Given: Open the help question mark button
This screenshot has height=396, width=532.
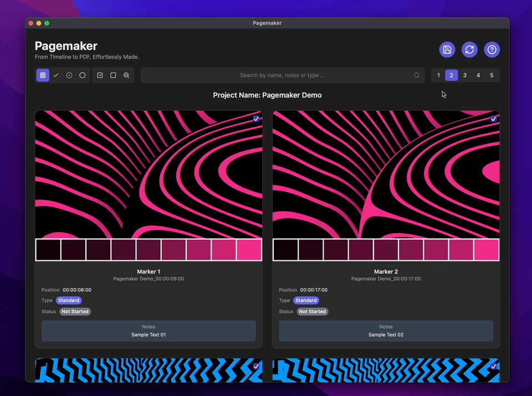Looking at the screenshot, I should click(492, 50).
